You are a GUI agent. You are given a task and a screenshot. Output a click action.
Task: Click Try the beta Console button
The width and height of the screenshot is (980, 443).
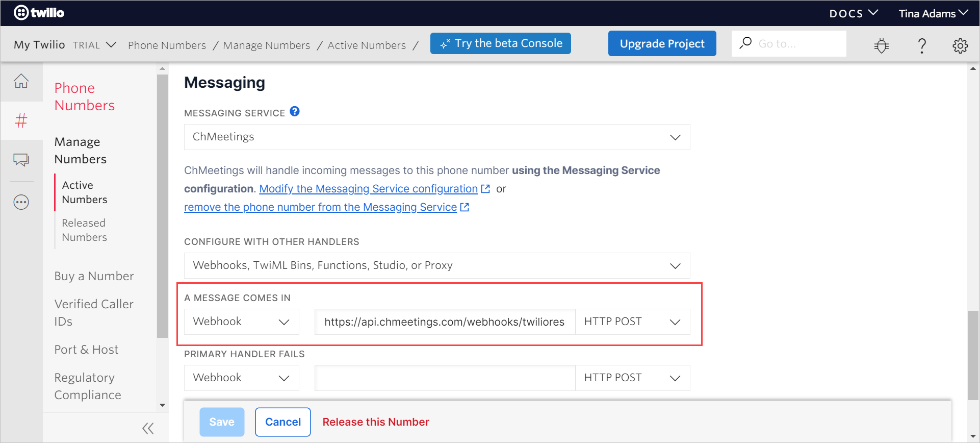[501, 43]
